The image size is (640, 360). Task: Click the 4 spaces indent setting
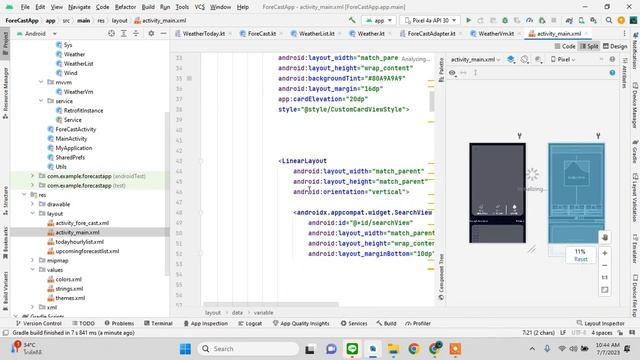602,333
